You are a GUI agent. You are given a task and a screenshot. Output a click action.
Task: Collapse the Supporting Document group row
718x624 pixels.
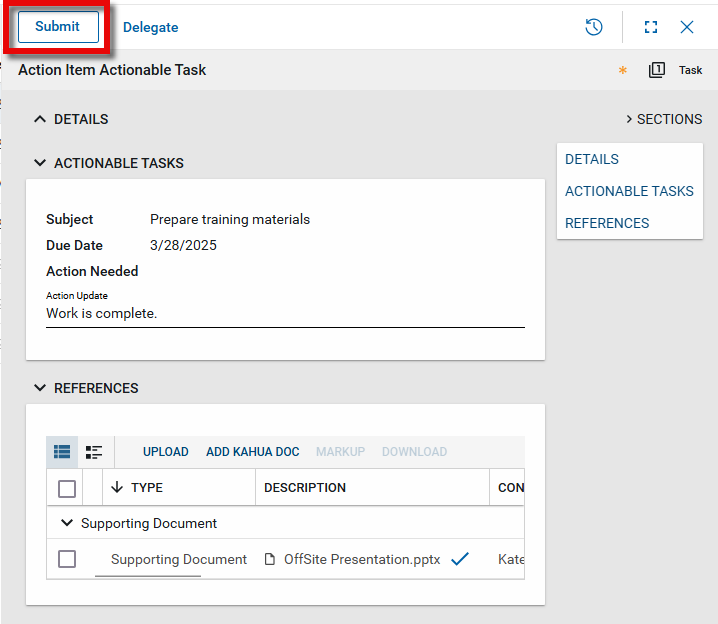pos(67,523)
